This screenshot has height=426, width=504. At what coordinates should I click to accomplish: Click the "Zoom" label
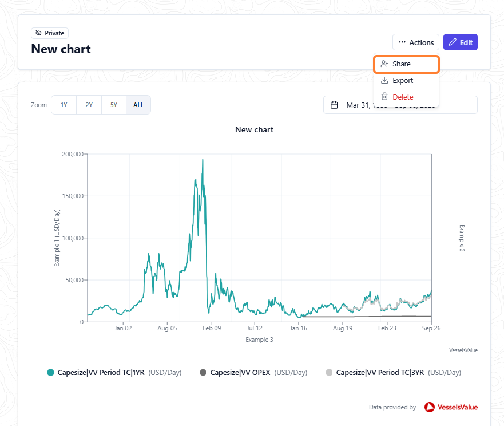click(x=38, y=105)
